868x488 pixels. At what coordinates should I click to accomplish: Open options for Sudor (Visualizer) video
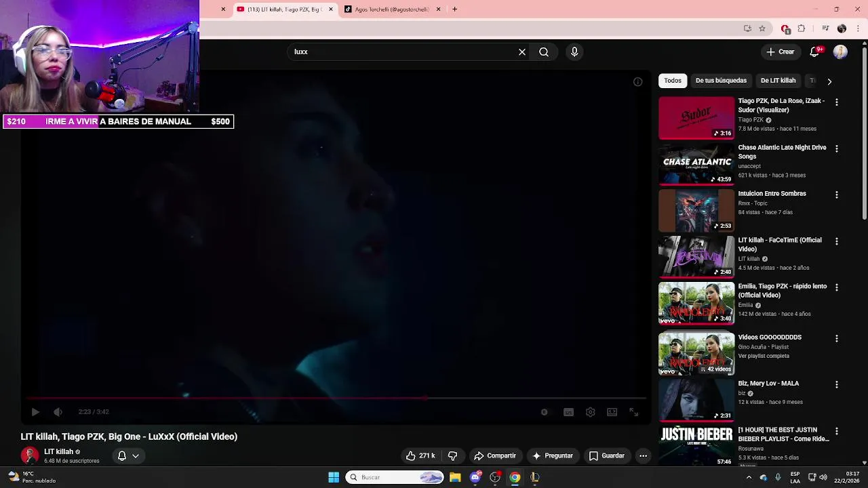point(836,102)
